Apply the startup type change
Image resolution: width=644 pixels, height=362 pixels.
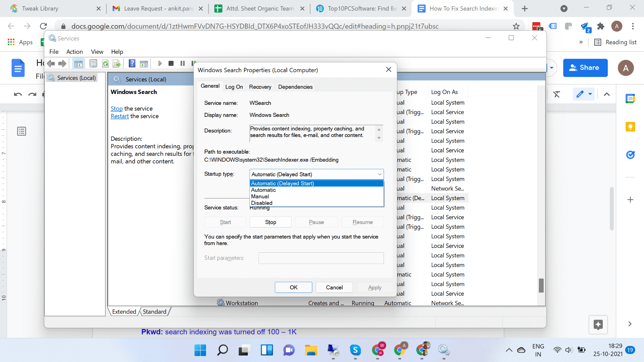pos(375,287)
